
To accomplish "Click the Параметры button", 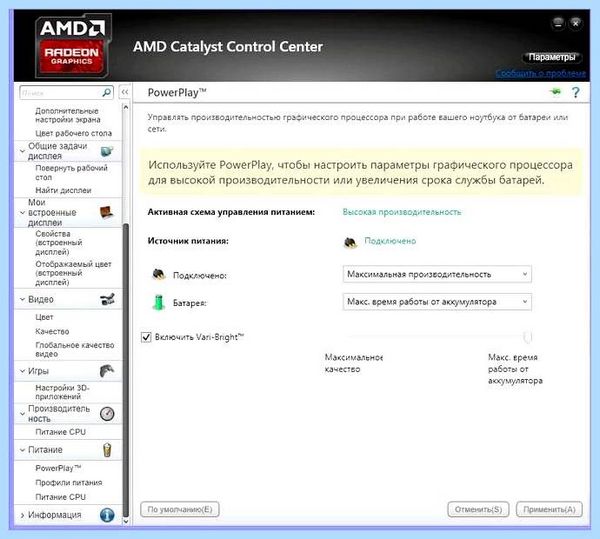I will (x=552, y=57).
